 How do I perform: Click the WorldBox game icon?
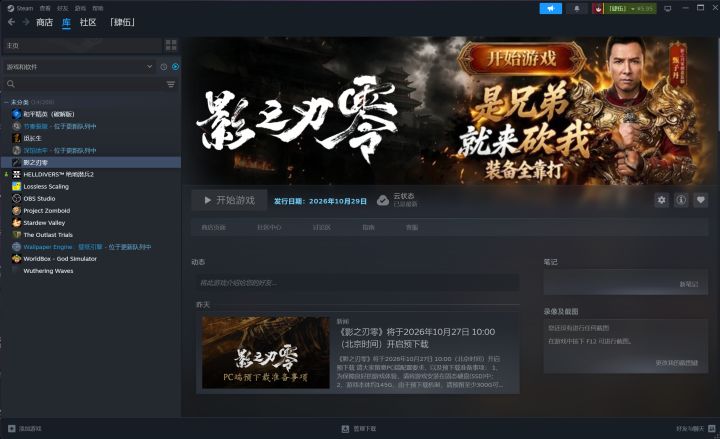[17, 259]
